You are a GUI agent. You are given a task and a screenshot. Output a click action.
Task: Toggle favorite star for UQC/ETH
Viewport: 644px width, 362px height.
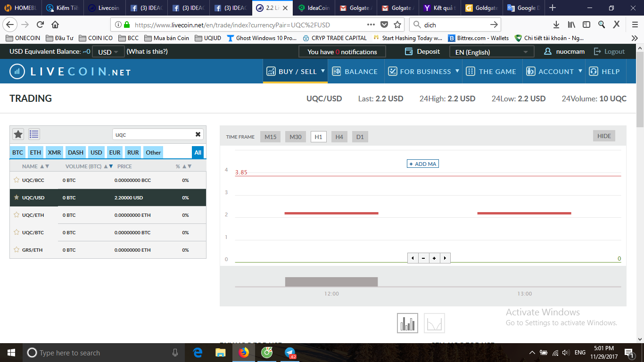(17, 215)
